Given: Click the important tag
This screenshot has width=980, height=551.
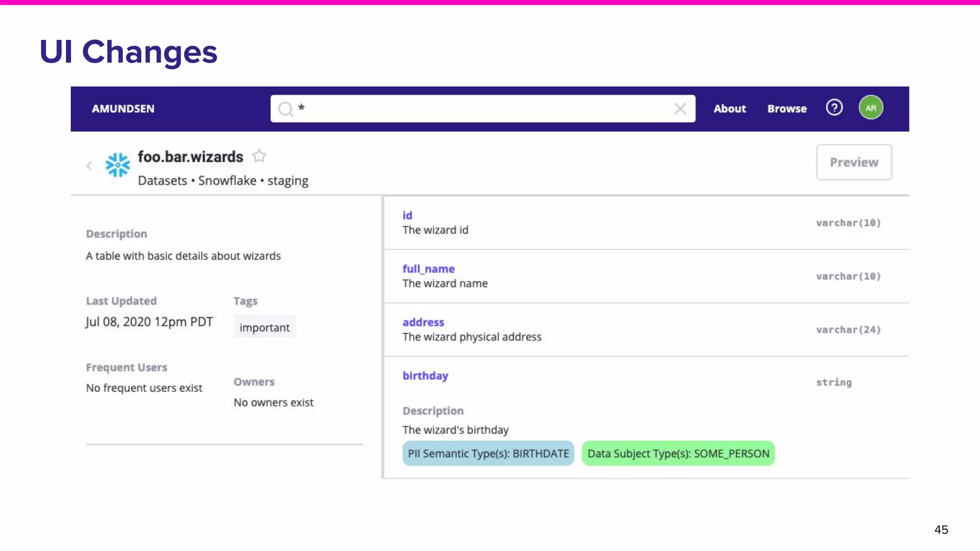Looking at the screenshot, I should click(x=265, y=327).
